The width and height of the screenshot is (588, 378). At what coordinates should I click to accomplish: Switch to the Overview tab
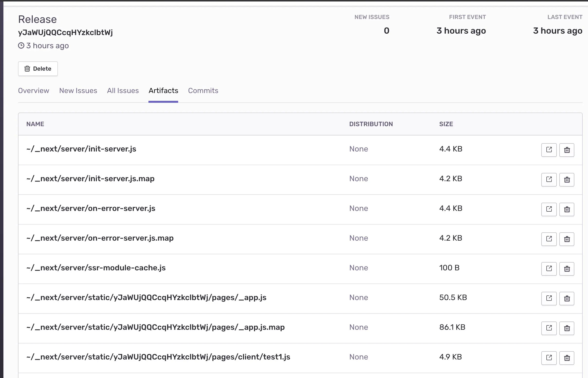coord(34,91)
